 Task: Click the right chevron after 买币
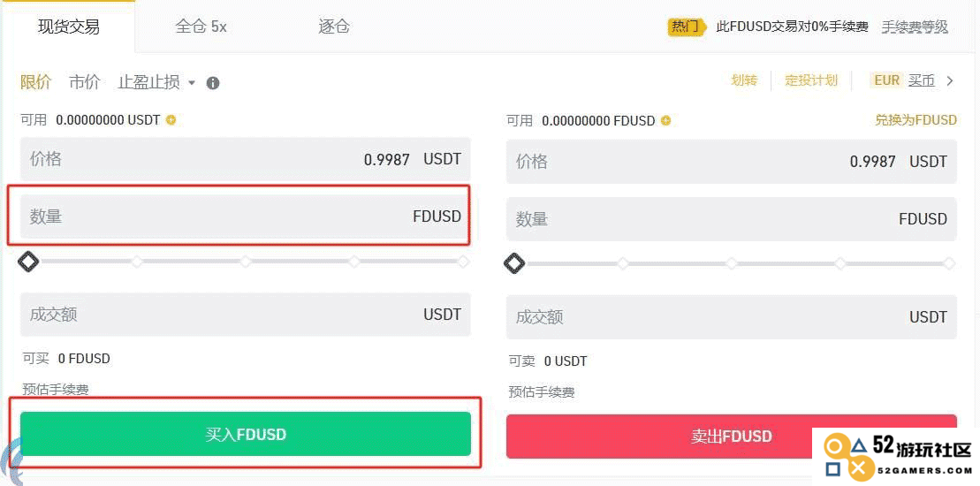coord(950,80)
